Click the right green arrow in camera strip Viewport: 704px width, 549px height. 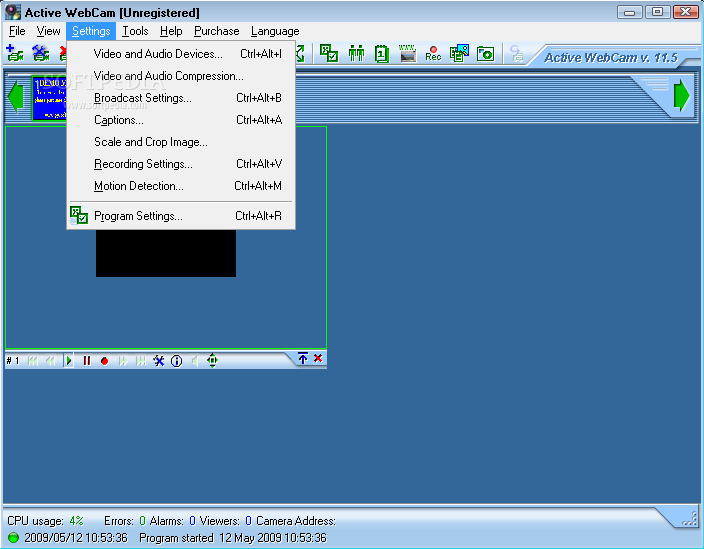(682, 95)
